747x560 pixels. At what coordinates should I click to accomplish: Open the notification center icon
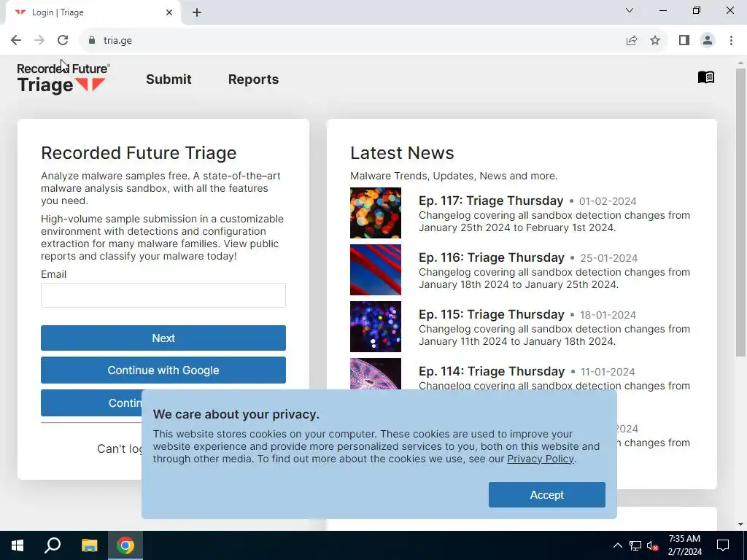tap(723, 545)
